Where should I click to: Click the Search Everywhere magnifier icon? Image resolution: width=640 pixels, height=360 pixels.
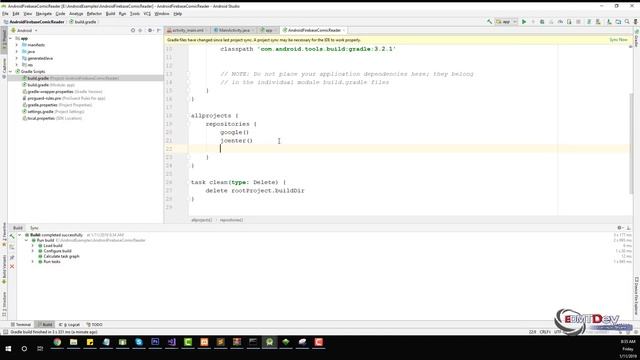(627, 22)
